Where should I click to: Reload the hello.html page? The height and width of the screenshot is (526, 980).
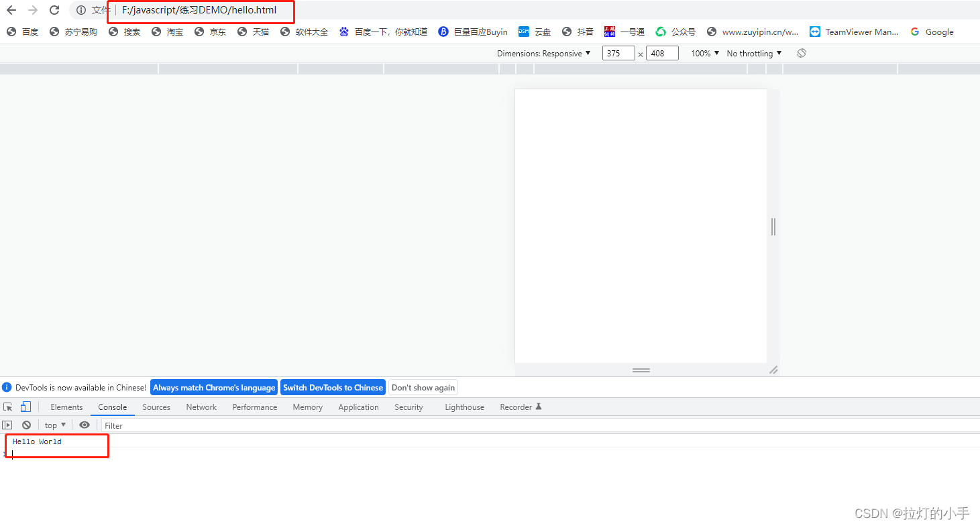pos(54,10)
